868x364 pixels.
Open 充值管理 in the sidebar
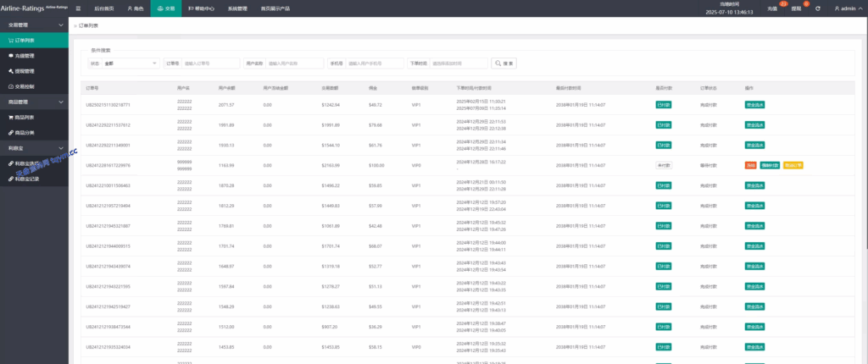coord(34,56)
